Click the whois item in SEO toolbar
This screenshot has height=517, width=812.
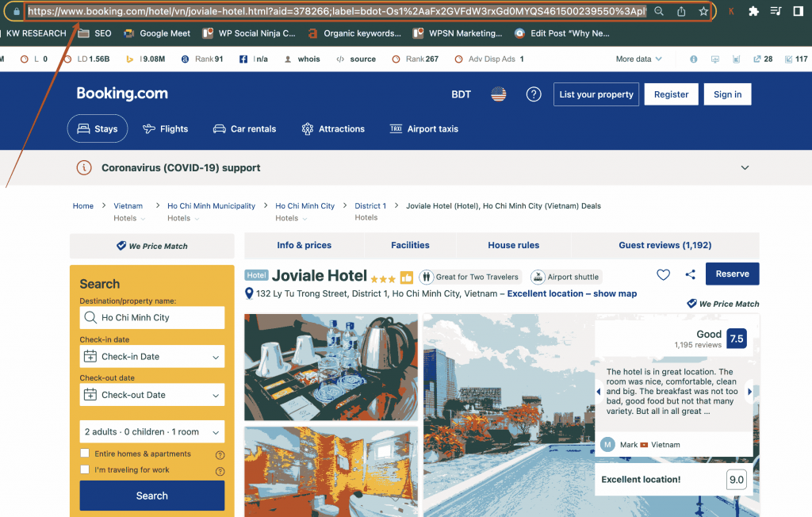point(302,59)
